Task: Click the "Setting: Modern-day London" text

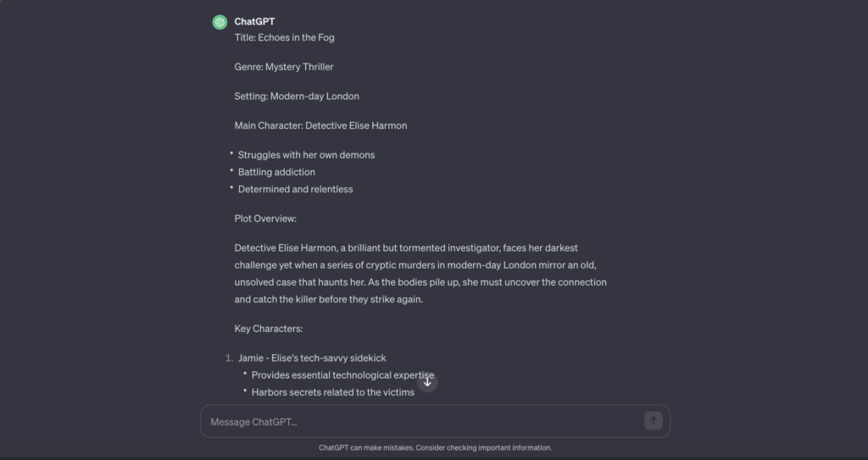Action: click(x=297, y=97)
